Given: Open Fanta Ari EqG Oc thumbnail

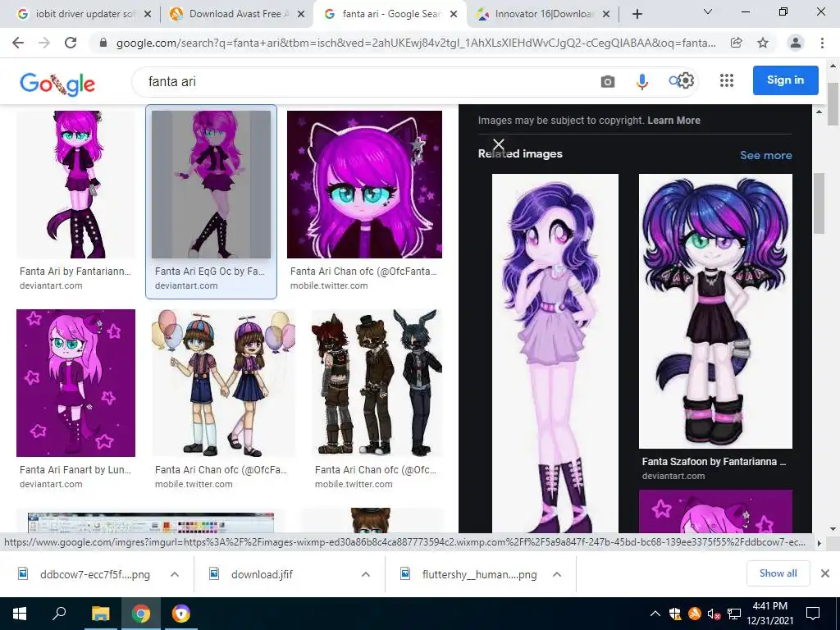Looking at the screenshot, I should point(211,185).
